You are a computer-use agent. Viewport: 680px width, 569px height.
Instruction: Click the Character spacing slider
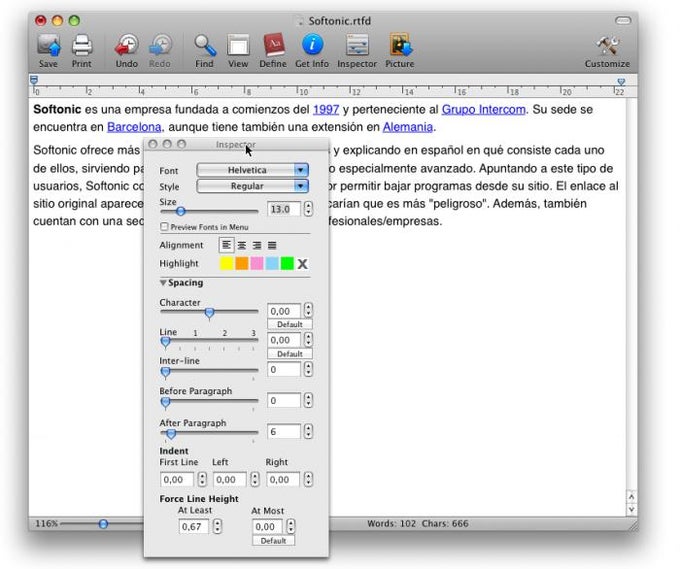(x=209, y=312)
